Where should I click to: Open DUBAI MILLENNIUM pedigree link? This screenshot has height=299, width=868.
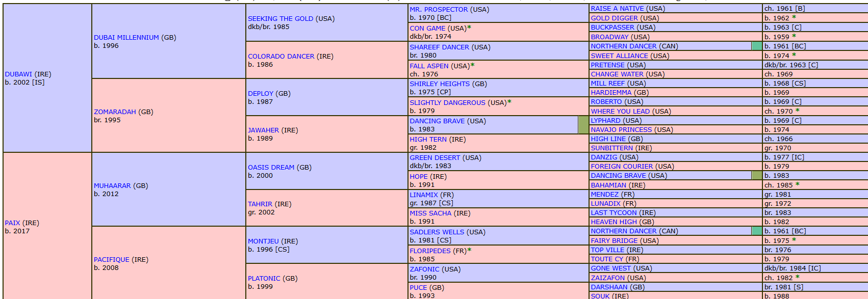126,38
